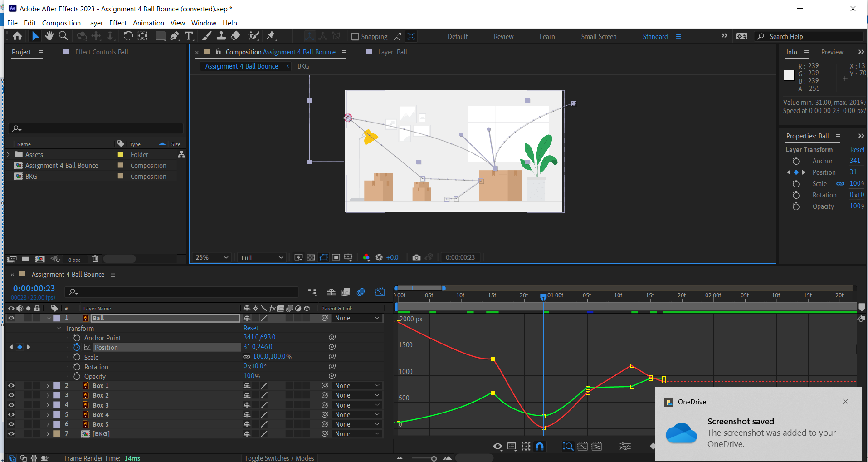Viewport: 868px width, 462px height.
Task: Select the Type tool
Action: click(189, 36)
